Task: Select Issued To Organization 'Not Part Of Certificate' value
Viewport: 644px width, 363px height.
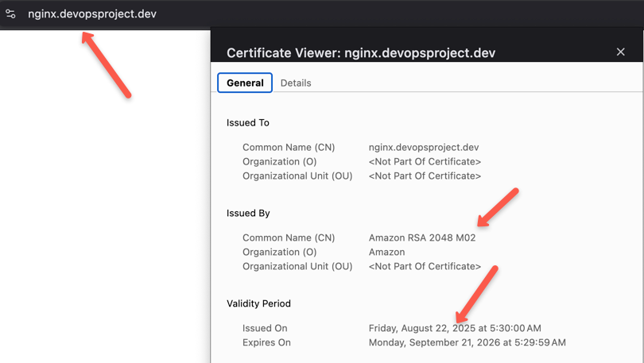Action: [425, 161]
